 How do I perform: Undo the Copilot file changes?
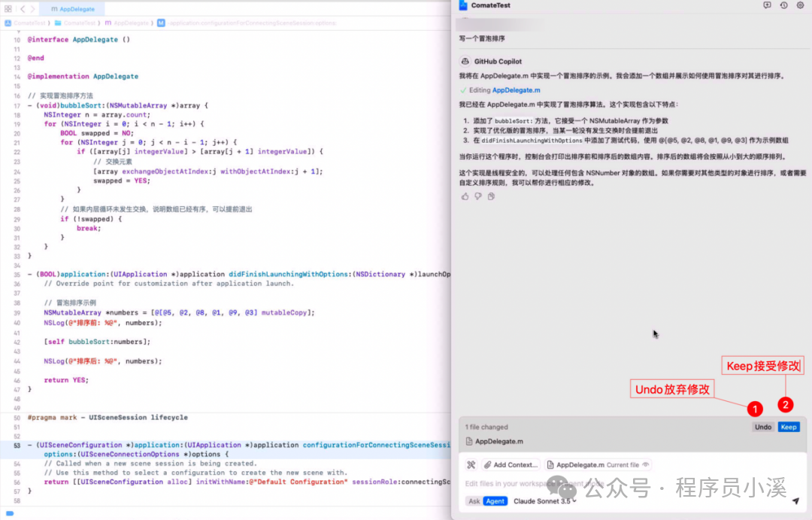coord(763,427)
